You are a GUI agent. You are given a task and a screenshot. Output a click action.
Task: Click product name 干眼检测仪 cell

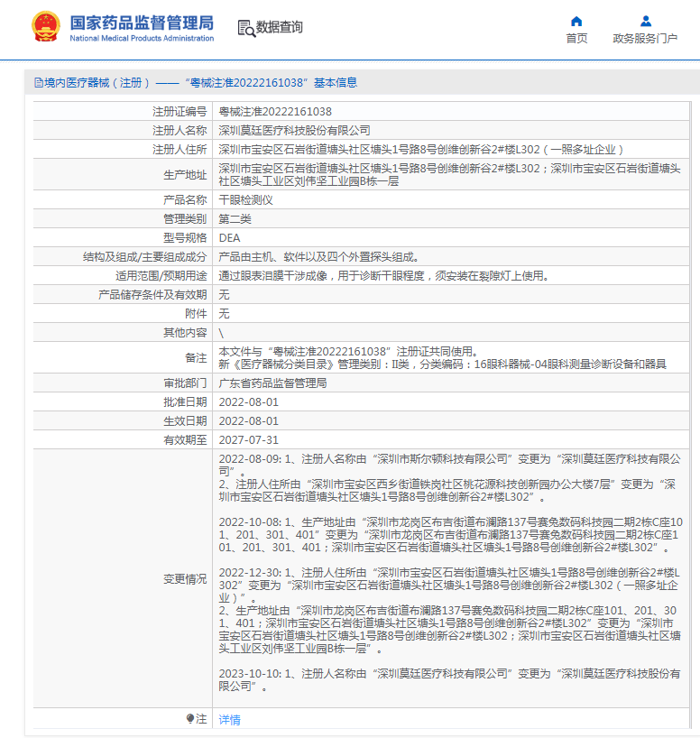(x=450, y=200)
